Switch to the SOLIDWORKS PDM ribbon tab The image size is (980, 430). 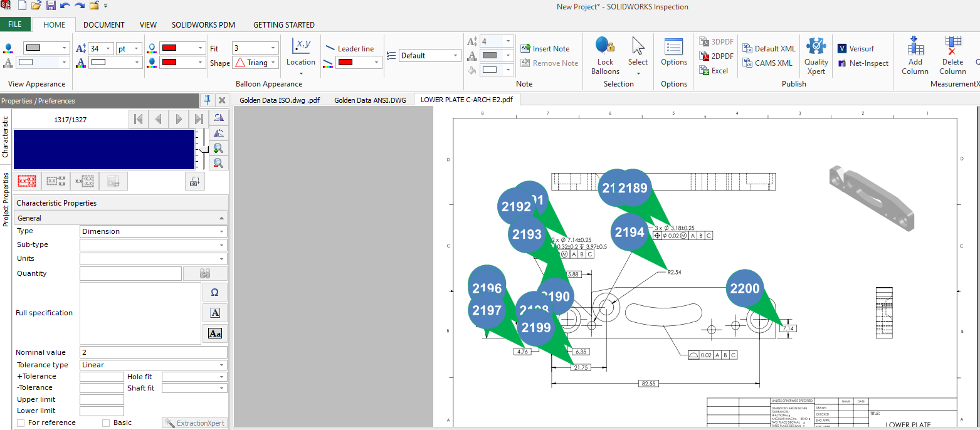point(203,25)
